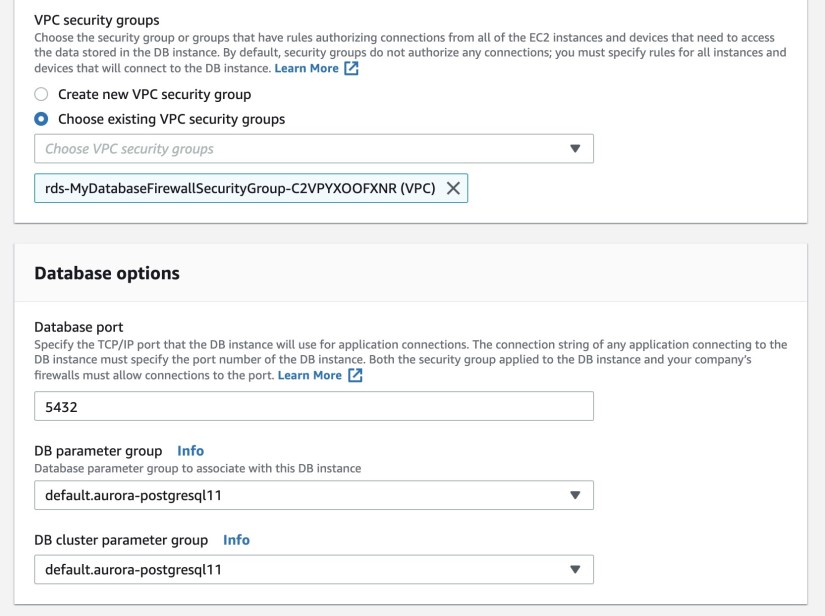Viewport: 825px width, 616px height.
Task: Open Learn More link in Database port description
Action: (310, 375)
